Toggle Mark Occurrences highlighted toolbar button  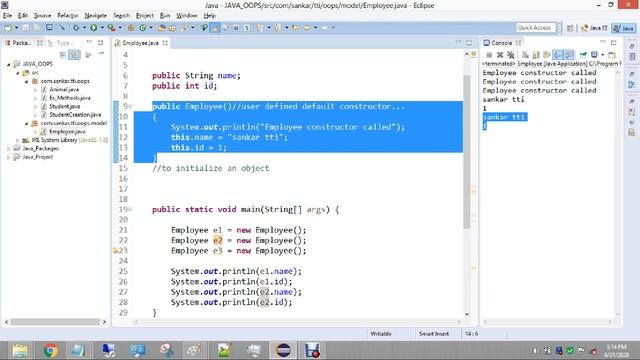coord(215,28)
